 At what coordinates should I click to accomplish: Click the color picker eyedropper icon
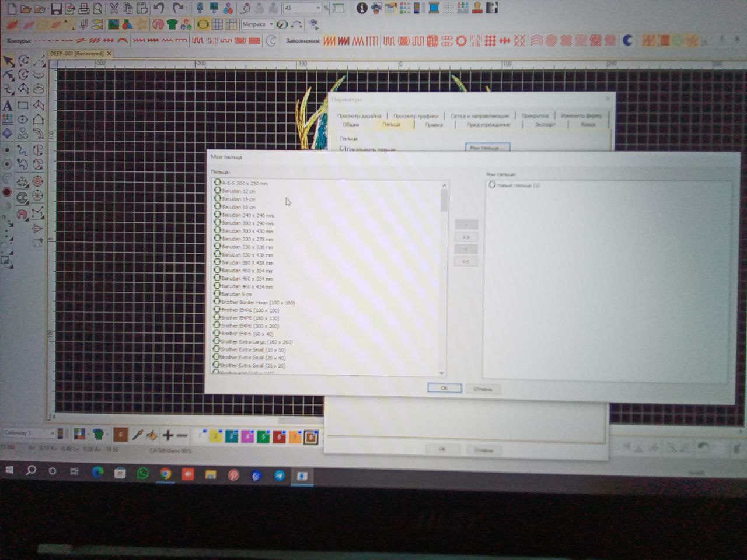tap(137, 435)
